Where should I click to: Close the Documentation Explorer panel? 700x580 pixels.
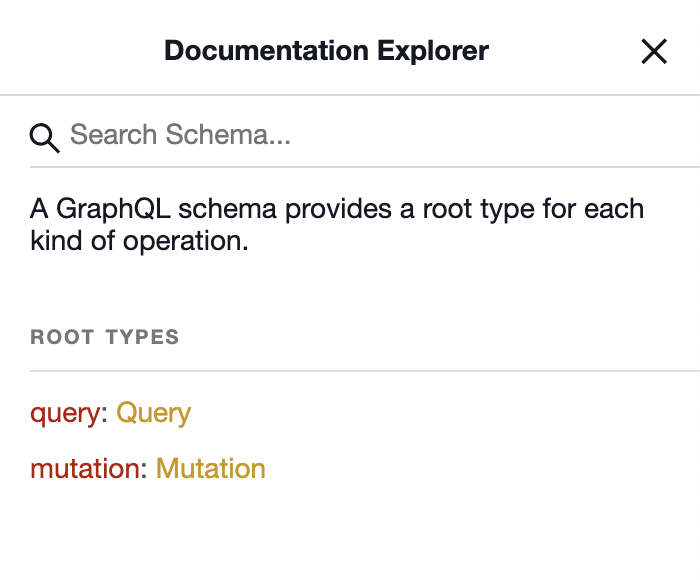(654, 52)
